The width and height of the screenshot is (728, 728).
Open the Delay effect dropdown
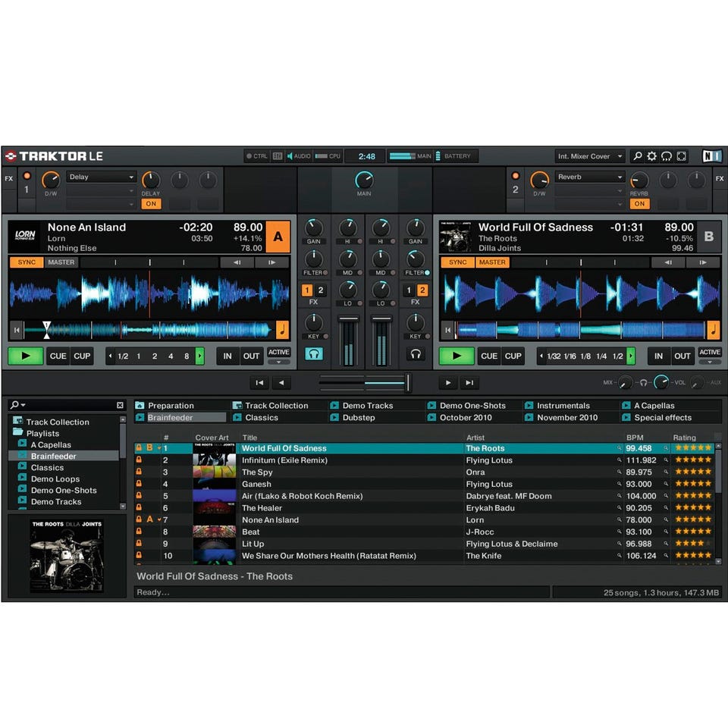(101, 177)
